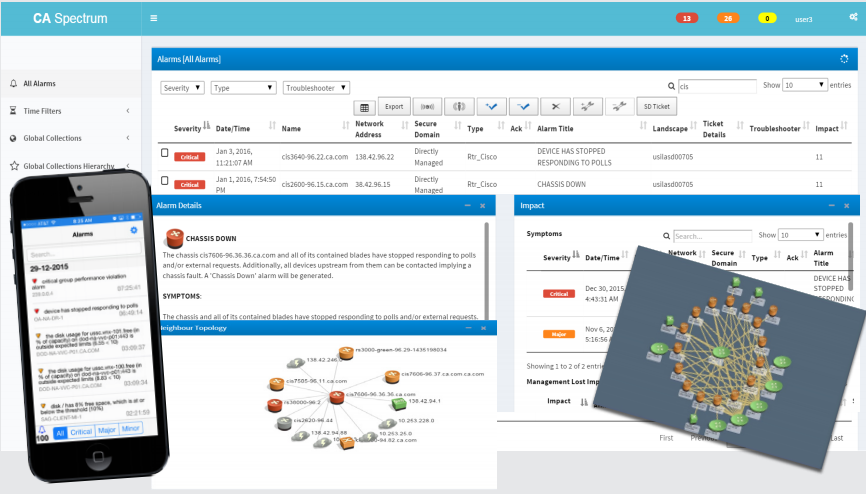The height and width of the screenshot is (494, 866).
Task: Click the alarms search field containing cis
Action: (x=717, y=86)
